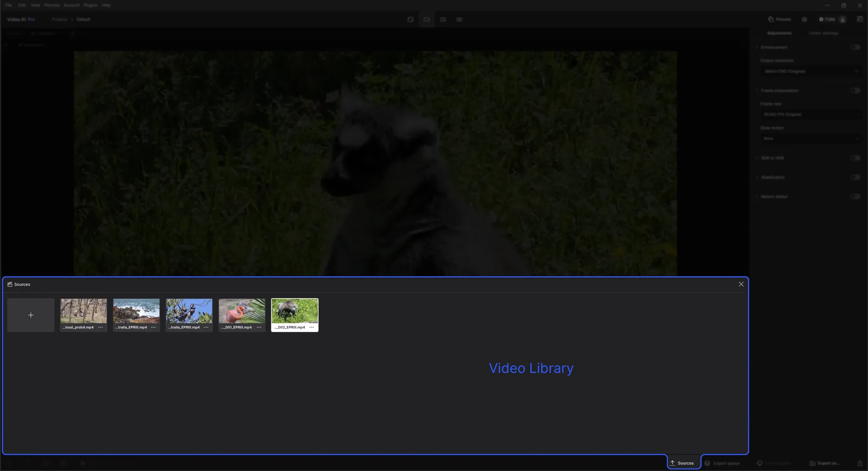
Task: Click the add source plus tile
Action: point(31,315)
